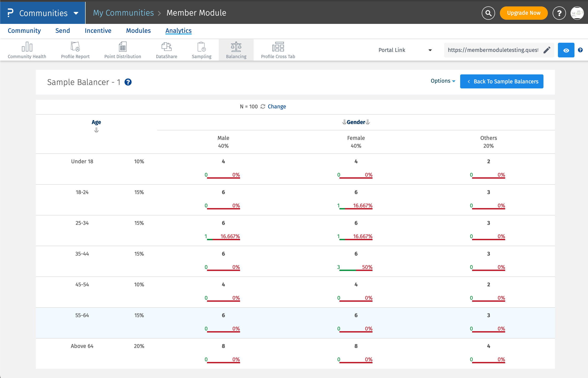This screenshot has height=378, width=588.
Task: Open the DataShare icon
Action: [x=166, y=47]
